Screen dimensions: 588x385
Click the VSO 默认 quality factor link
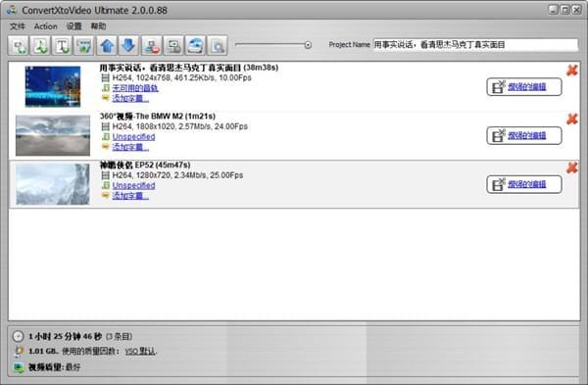(140, 352)
